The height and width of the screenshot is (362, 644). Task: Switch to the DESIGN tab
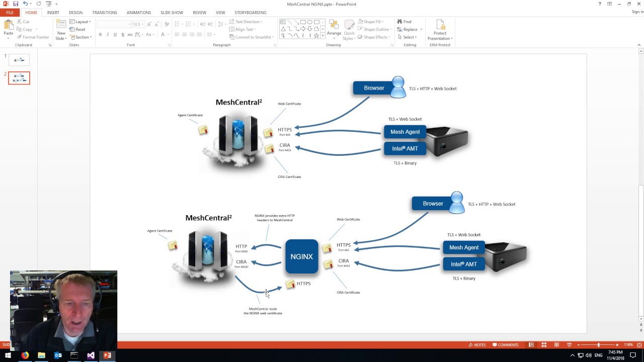pyautogui.click(x=76, y=13)
